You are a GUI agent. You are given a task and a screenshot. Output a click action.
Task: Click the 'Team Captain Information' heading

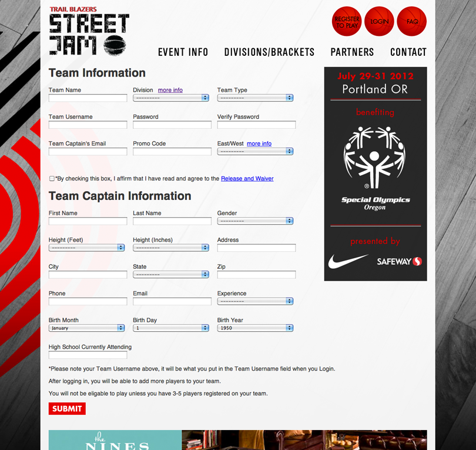click(x=120, y=196)
